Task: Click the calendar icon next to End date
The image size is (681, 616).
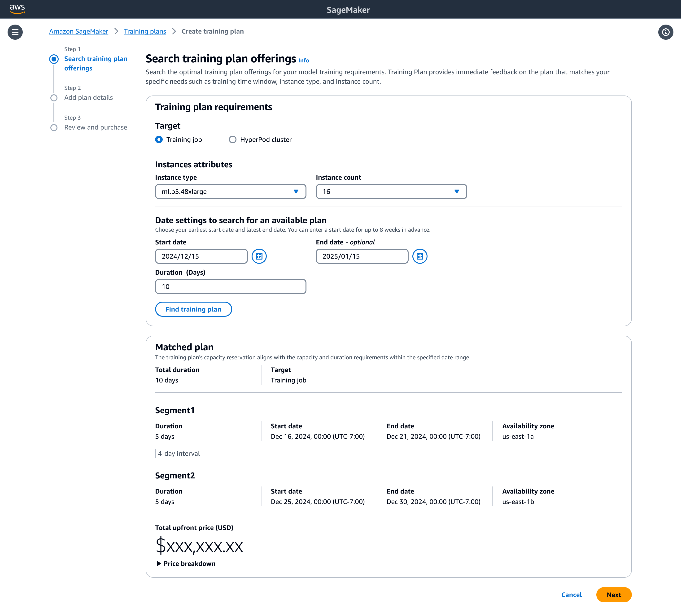Action: click(419, 256)
